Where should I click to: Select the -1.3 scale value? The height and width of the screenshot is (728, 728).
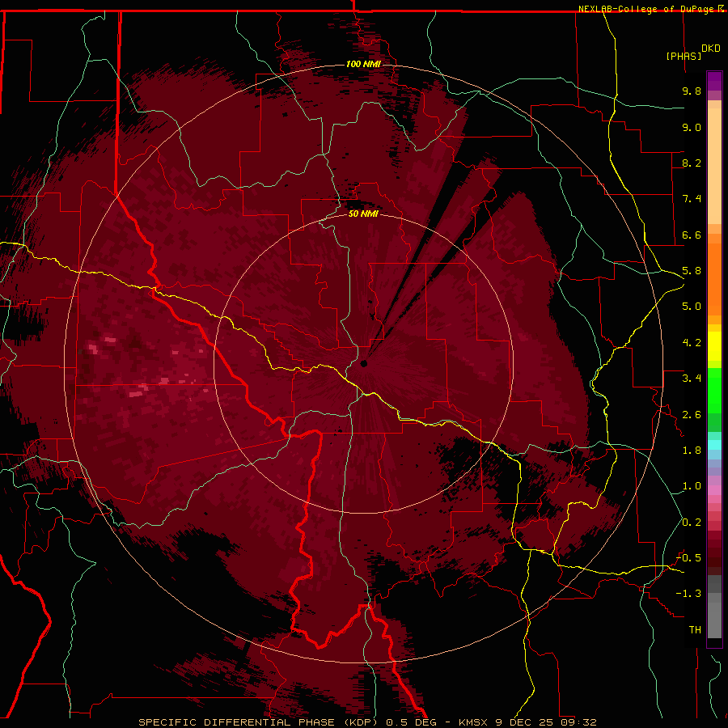pos(688,594)
